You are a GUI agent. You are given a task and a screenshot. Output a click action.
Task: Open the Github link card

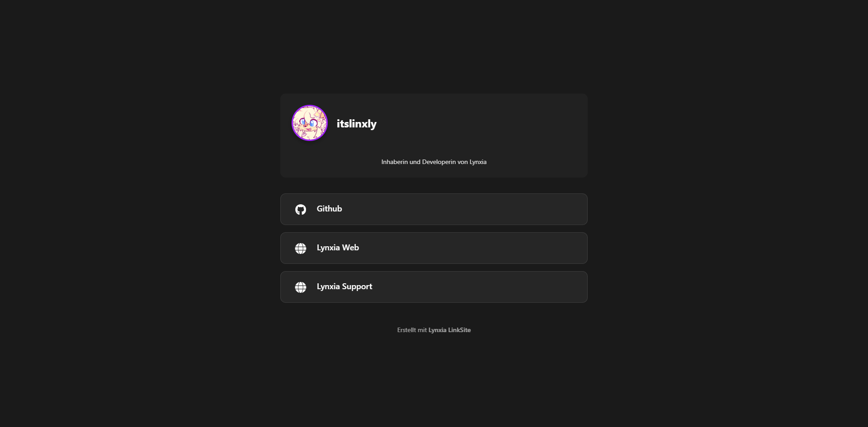point(434,209)
